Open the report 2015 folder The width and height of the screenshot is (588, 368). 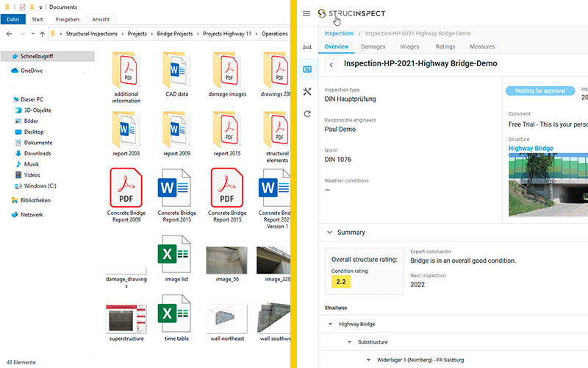227,134
